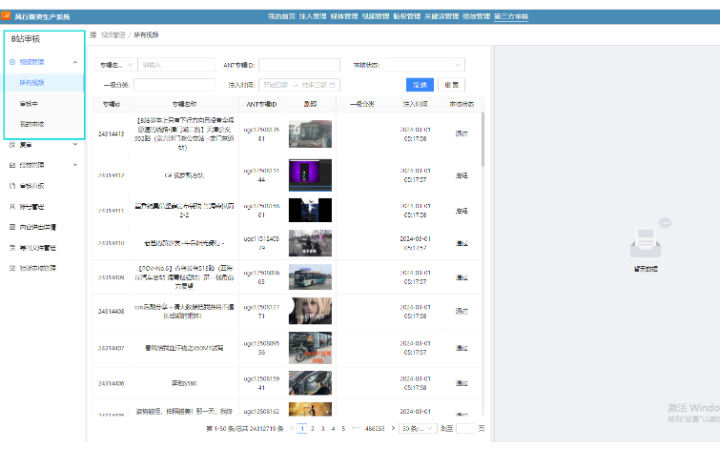The height and width of the screenshot is (450, 720).
Task: Click the bus thumbnail in first table row
Action: click(310, 133)
